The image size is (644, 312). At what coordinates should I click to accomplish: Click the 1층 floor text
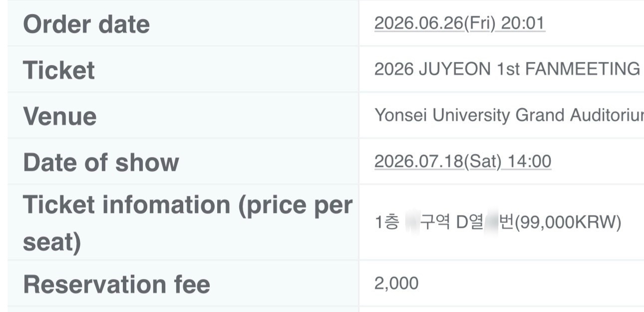tap(387, 223)
